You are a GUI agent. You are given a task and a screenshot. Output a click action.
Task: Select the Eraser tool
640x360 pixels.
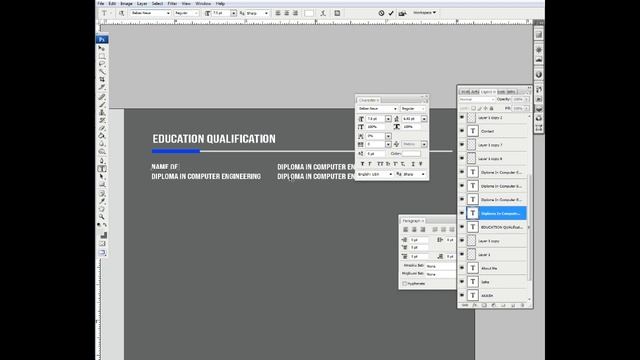pyautogui.click(x=102, y=128)
